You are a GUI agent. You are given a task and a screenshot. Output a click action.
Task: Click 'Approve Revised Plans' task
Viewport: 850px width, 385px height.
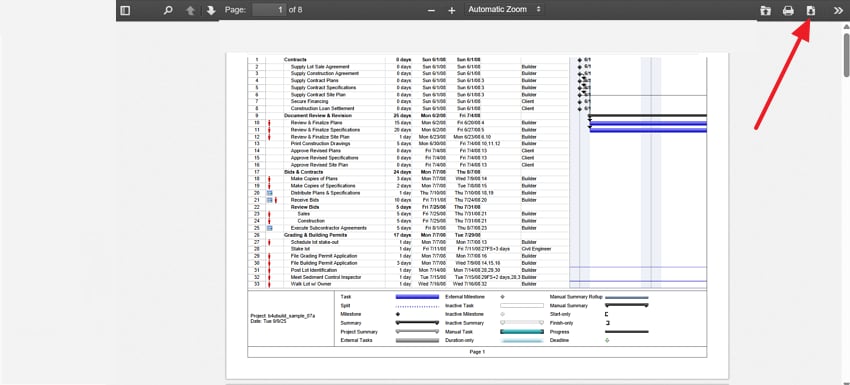click(315, 151)
